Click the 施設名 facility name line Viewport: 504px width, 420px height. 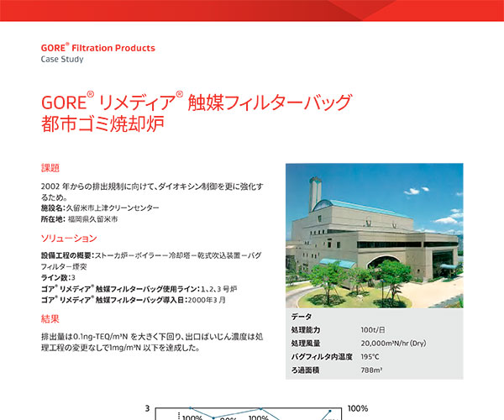[100, 208]
